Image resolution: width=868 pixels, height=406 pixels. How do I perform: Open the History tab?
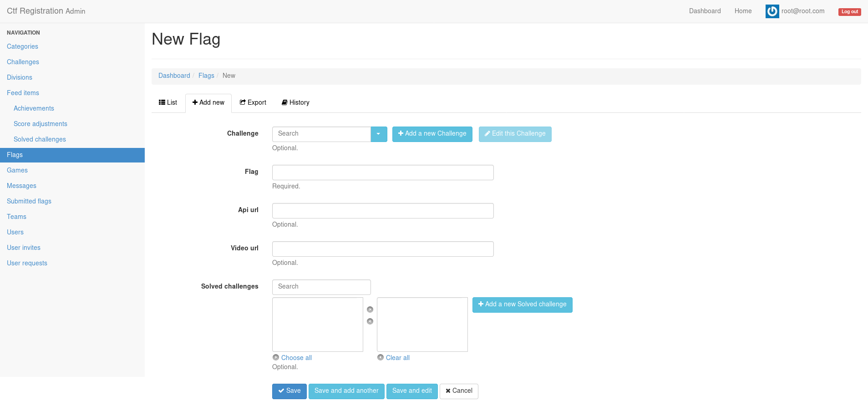(x=295, y=102)
